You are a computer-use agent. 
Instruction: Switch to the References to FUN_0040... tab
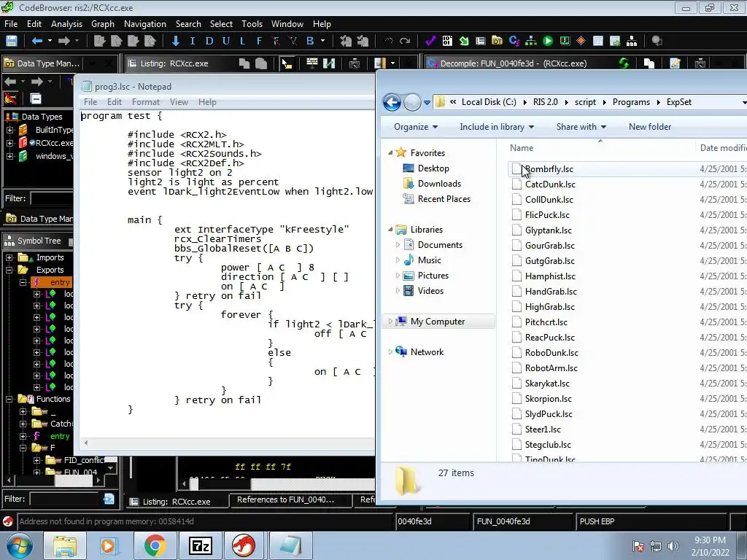pyautogui.click(x=290, y=500)
